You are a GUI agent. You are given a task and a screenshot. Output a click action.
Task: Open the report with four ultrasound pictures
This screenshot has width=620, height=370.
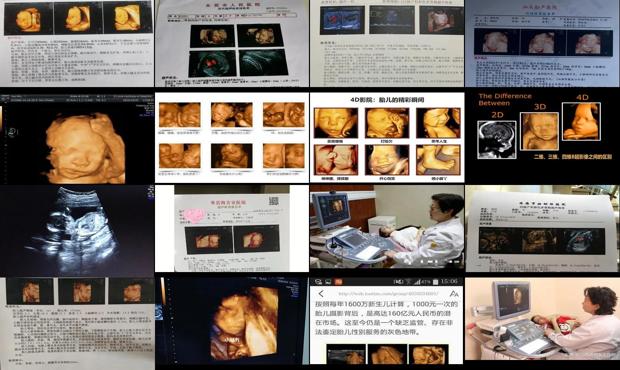(232, 43)
